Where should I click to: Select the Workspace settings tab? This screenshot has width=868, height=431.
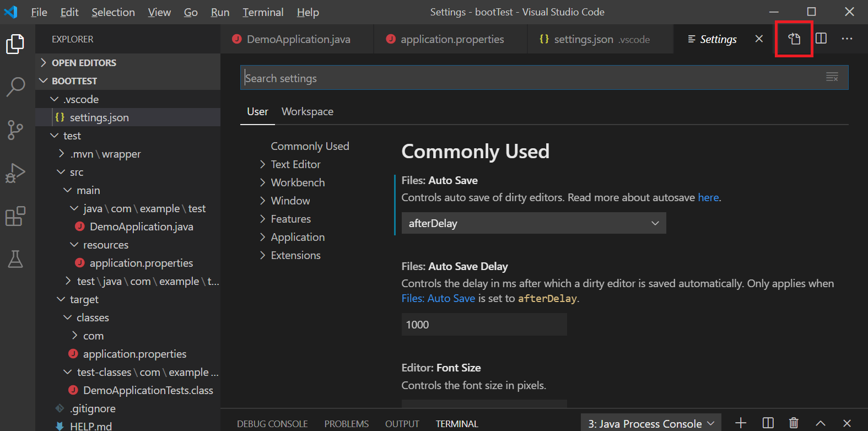point(308,111)
